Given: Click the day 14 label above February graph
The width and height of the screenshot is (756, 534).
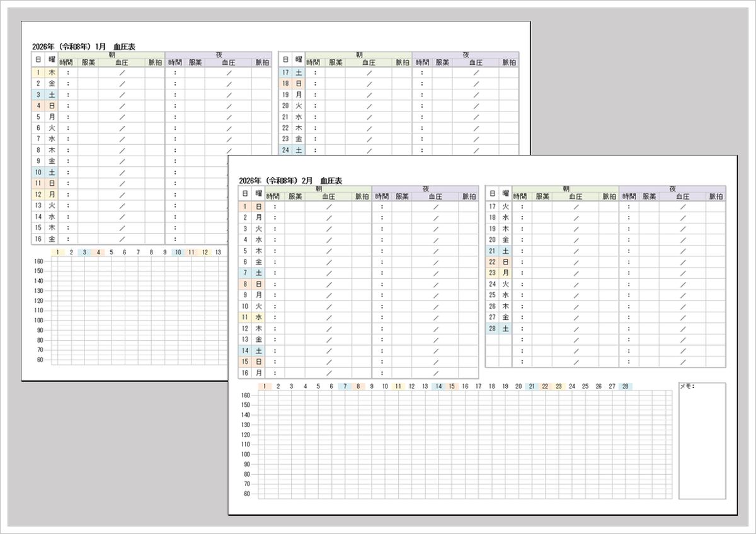Looking at the screenshot, I should click(x=438, y=387).
